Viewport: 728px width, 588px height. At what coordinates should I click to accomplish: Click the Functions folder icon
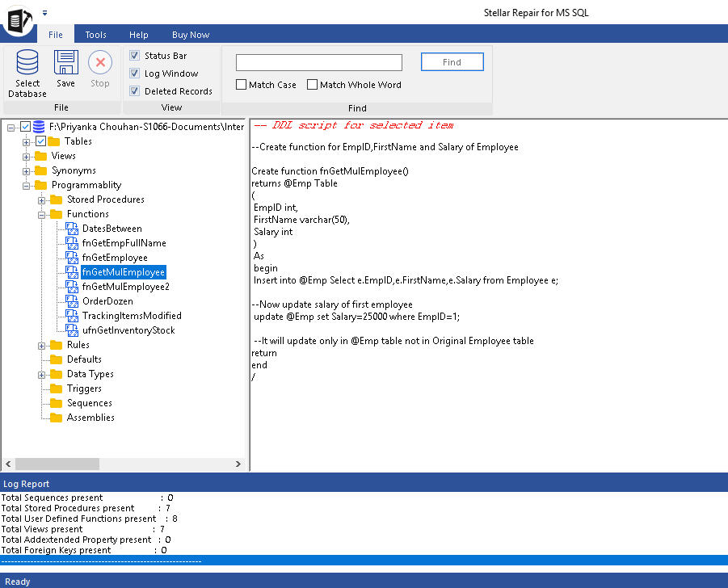click(57, 214)
